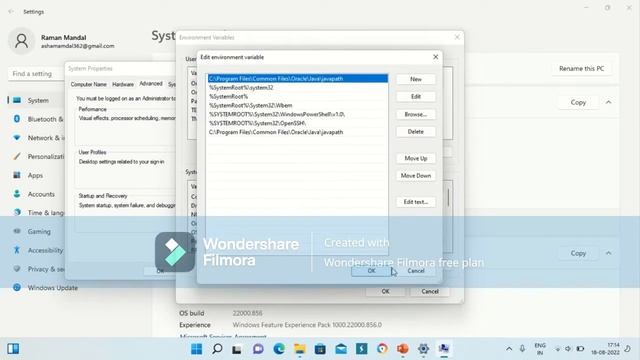The height and width of the screenshot is (360, 640).
Task: Go back using Settings back arrow
Action: click(11, 11)
